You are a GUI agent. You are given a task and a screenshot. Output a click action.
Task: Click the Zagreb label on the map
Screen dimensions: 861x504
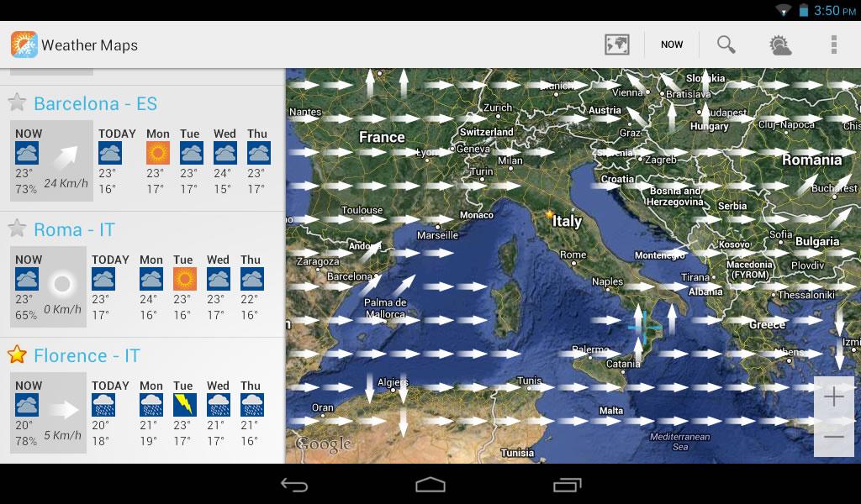coord(661,160)
